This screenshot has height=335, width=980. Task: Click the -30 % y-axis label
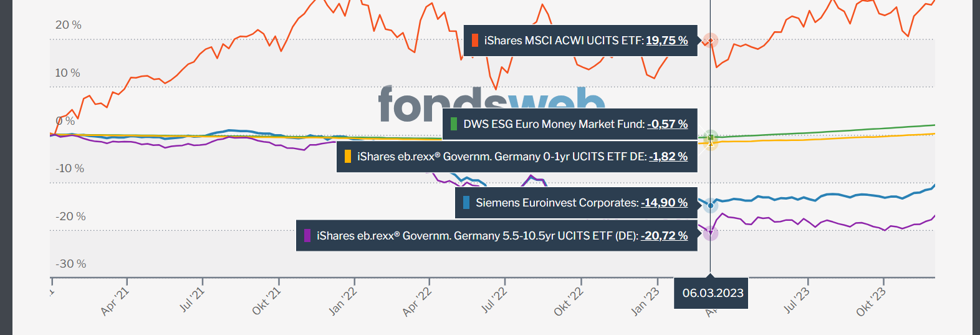click(x=70, y=264)
